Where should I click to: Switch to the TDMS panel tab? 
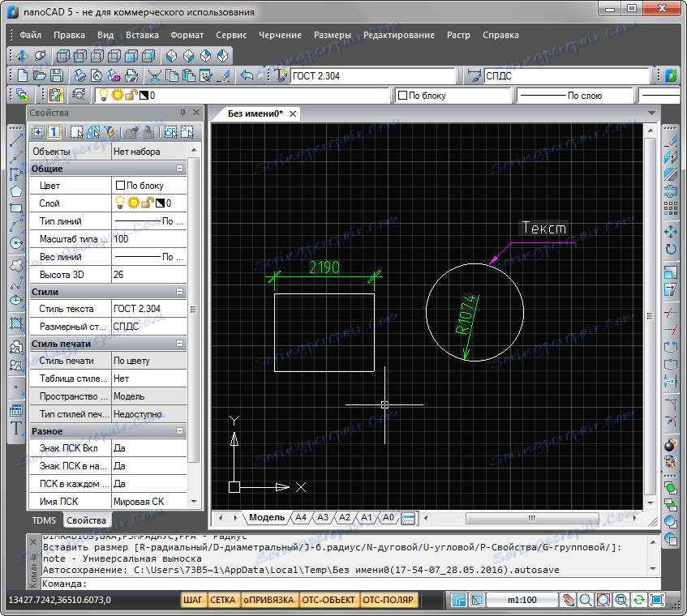(x=45, y=520)
